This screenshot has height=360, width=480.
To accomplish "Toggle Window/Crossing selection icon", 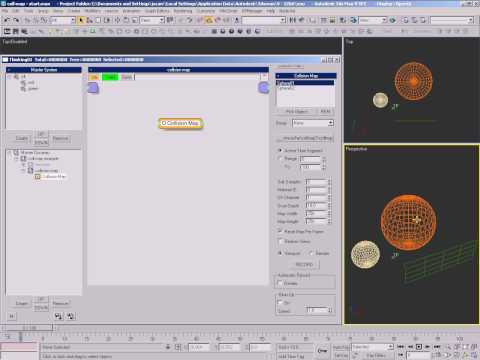I will click(107, 20).
